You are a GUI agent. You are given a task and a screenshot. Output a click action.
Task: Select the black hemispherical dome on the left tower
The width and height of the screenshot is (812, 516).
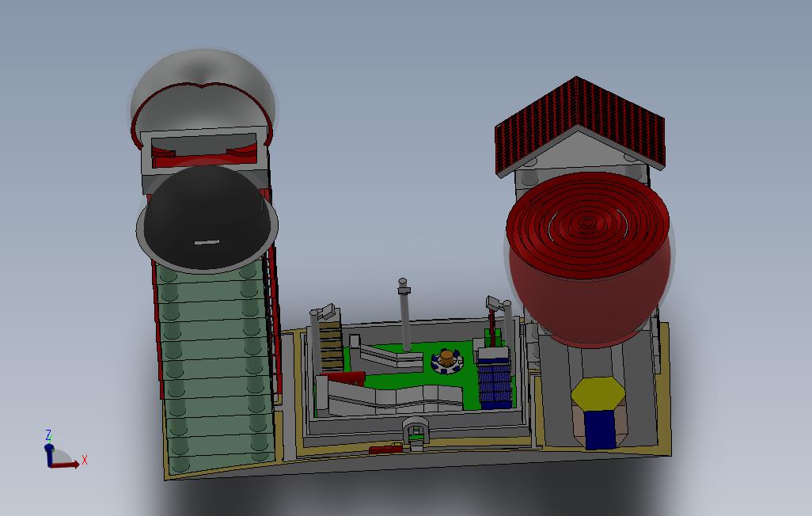point(206,218)
